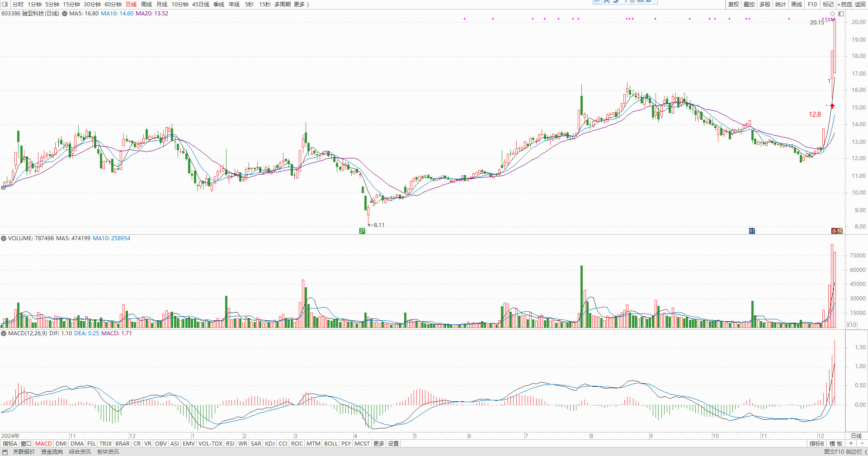Add stock via +自选 button

(844, 4)
